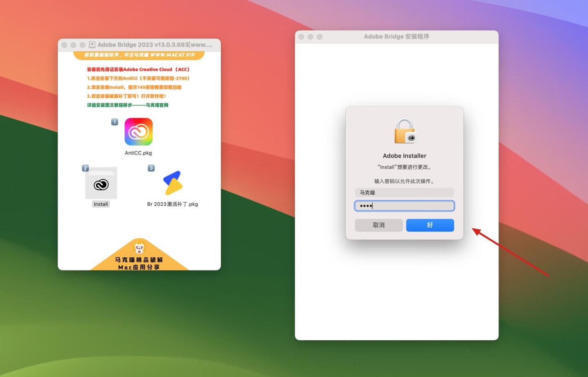The height and width of the screenshot is (377, 588).
Task: Open the Br 2023 activation patch icon
Action: tap(173, 183)
